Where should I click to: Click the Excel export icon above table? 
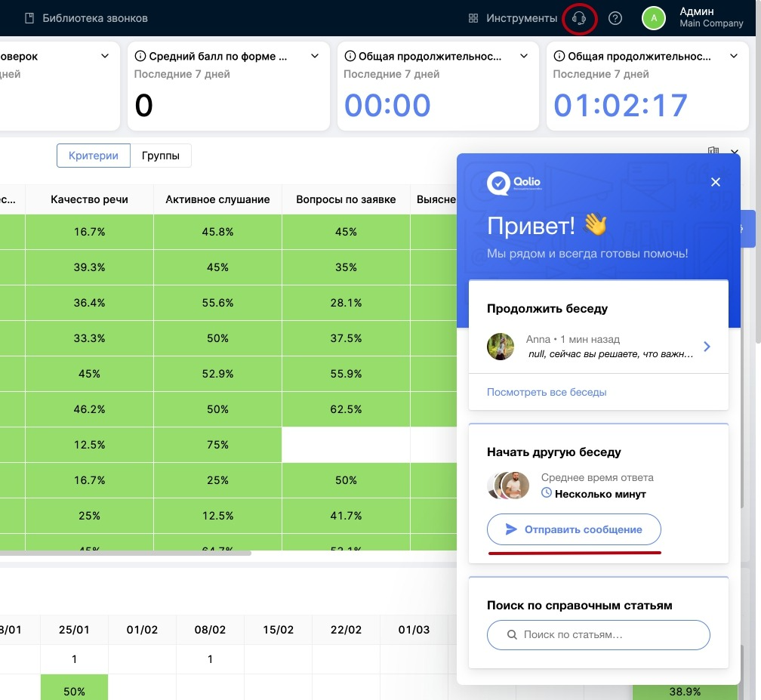(713, 152)
